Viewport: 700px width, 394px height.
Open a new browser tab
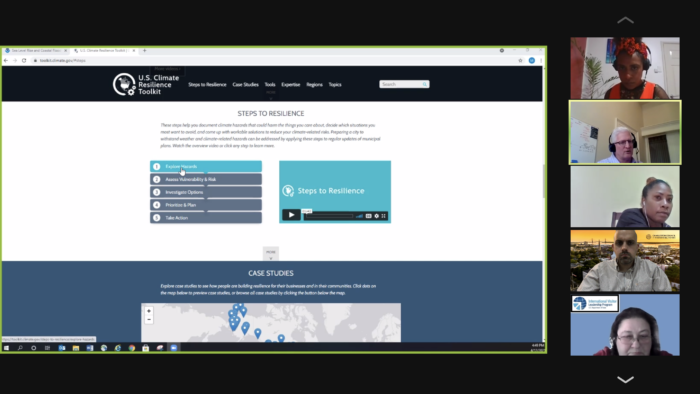144,50
